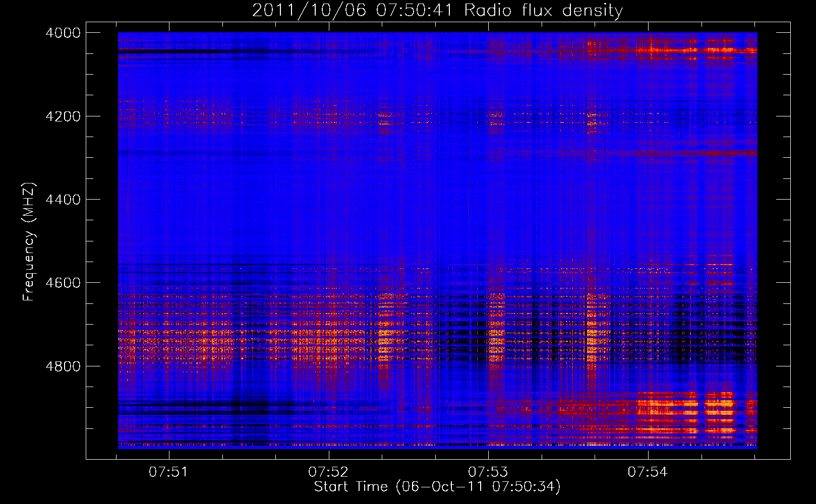The height and width of the screenshot is (504, 816).
Task: Select the 4200 frequency axis label
Action: [63, 116]
